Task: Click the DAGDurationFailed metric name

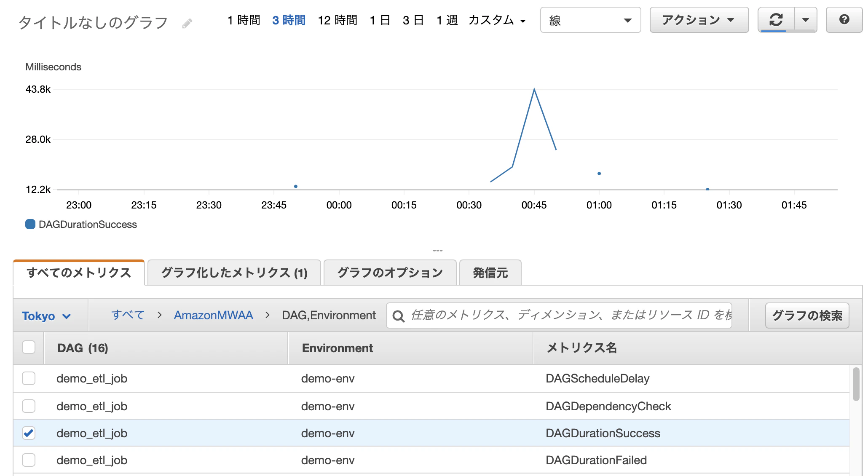Action: [x=596, y=460]
